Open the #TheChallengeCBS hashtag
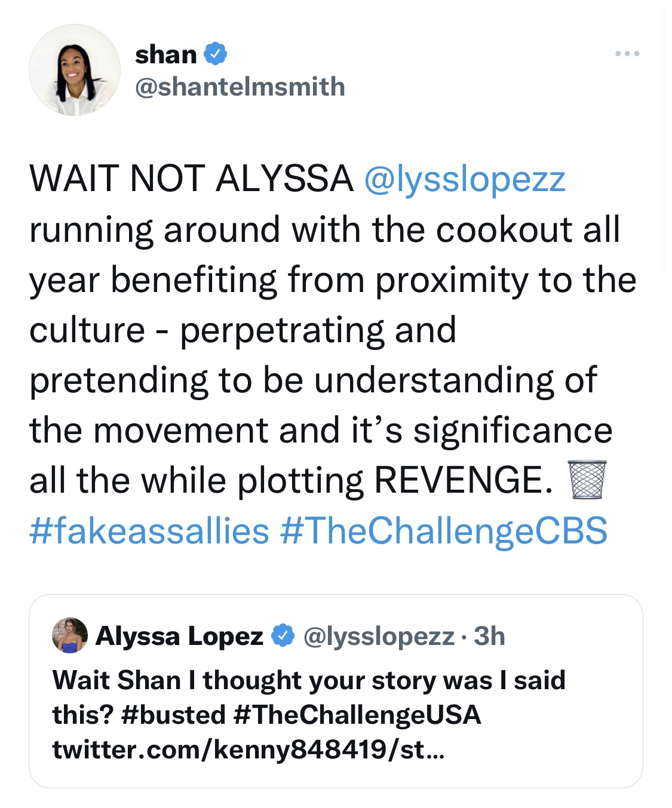The image size is (672, 808). click(444, 530)
